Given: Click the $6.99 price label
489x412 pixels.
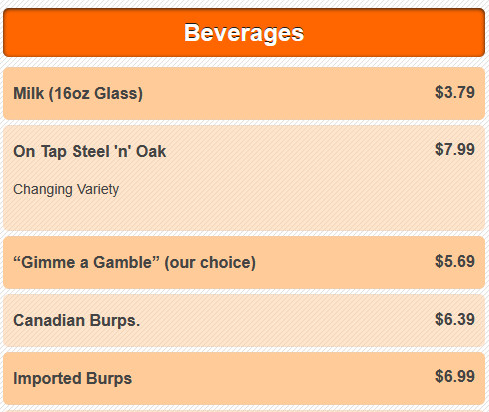Looking at the screenshot, I should (455, 377).
